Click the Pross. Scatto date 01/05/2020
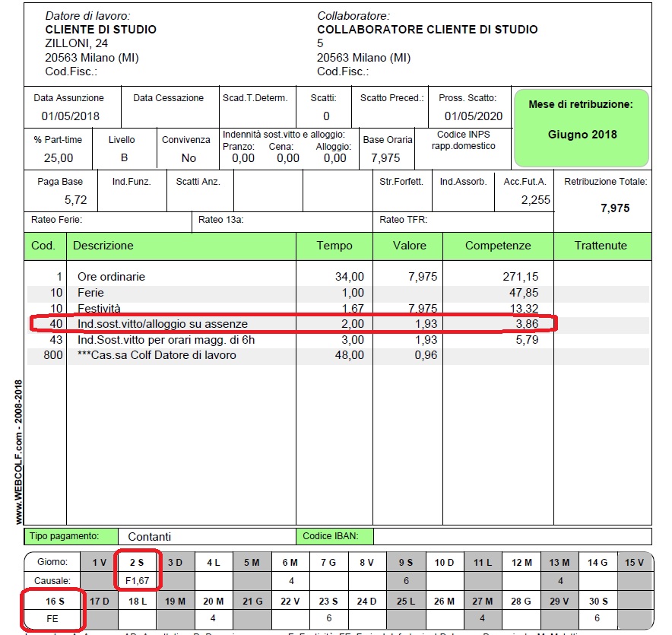This screenshot has width=672, height=635. [x=474, y=116]
